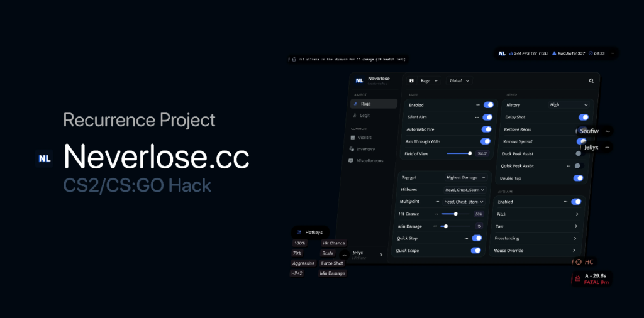Click the Hotkeys panel icon

coord(299,233)
